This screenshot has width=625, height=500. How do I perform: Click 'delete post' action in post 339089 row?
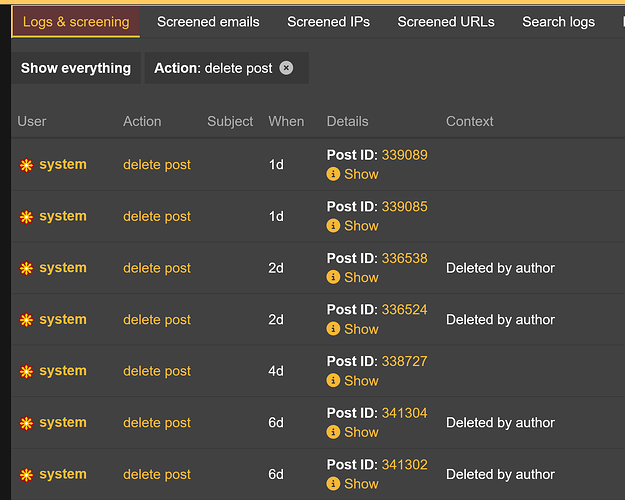tap(157, 165)
